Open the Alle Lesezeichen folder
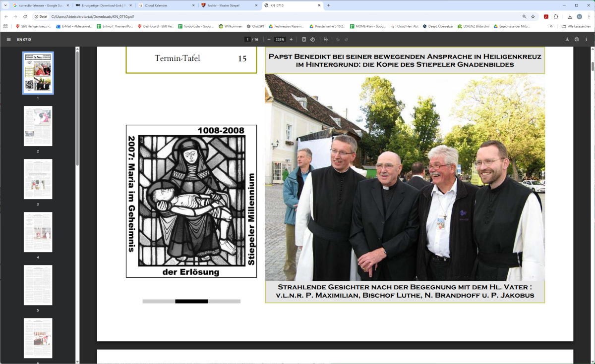This screenshot has width=595, height=364. point(576,26)
